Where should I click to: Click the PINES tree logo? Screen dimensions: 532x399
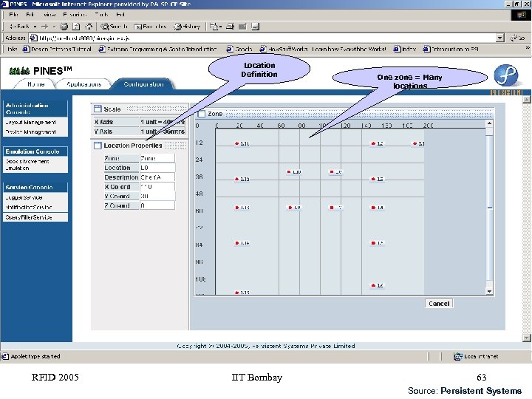(x=19, y=71)
